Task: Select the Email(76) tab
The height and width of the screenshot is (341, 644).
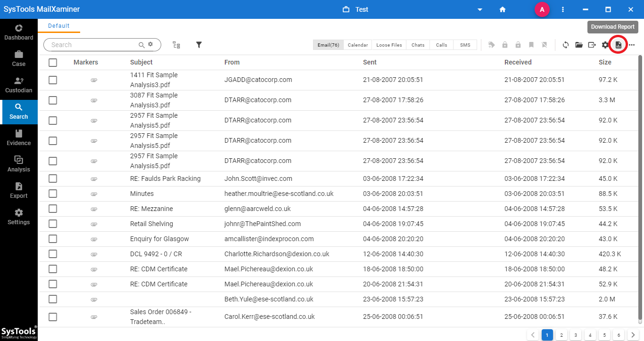Action: point(328,45)
